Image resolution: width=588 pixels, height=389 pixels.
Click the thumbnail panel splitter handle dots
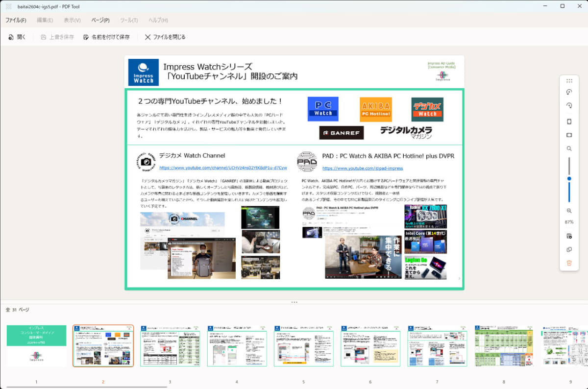pos(294,302)
